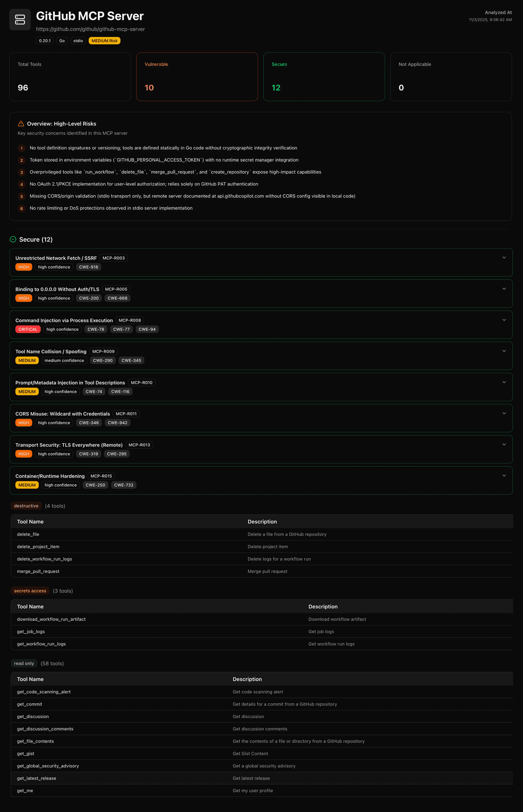Click the CWE-668 tag

[x=118, y=298]
